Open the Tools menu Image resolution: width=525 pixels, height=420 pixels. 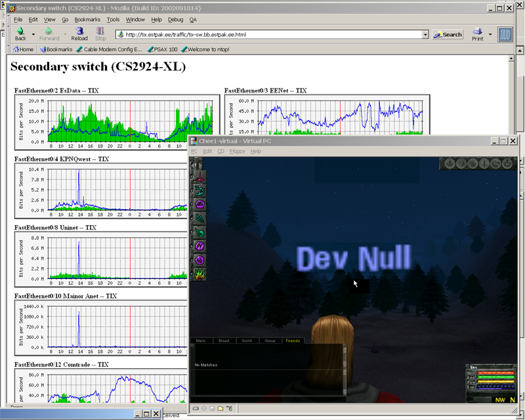113,20
